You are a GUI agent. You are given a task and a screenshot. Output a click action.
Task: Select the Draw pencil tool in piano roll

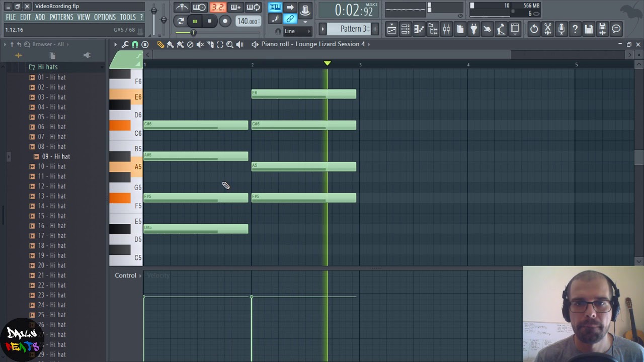click(x=160, y=44)
